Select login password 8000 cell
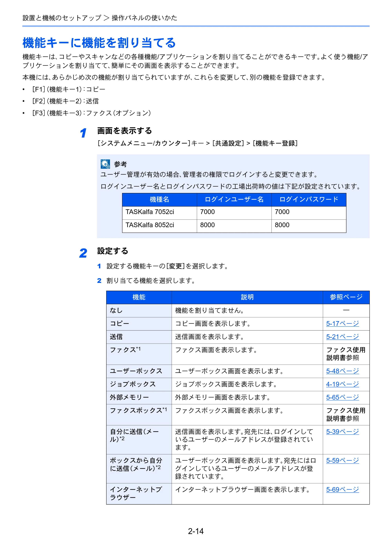This screenshot has height=555, width=392. [309, 226]
